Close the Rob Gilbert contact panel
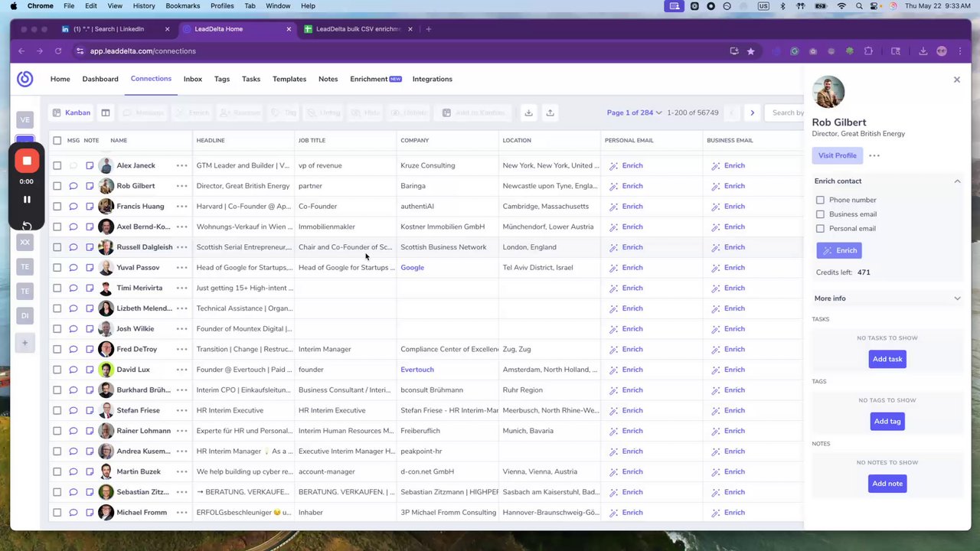Viewport: 980px width, 551px height. 956,80
